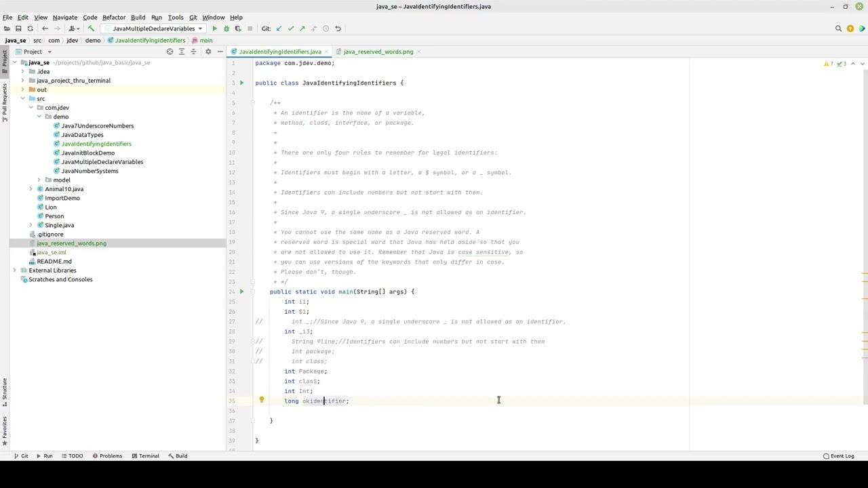Start debugging with the bug icon
Image resolution: width=868 pixels, height=488 pixels.
(x=226, y=28)
